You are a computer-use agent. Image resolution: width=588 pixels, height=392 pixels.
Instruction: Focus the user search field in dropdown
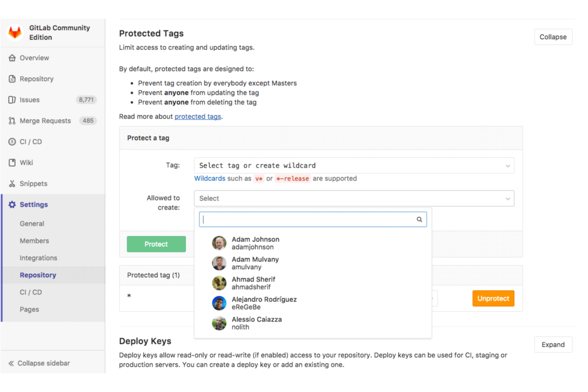tap(313, 220)
